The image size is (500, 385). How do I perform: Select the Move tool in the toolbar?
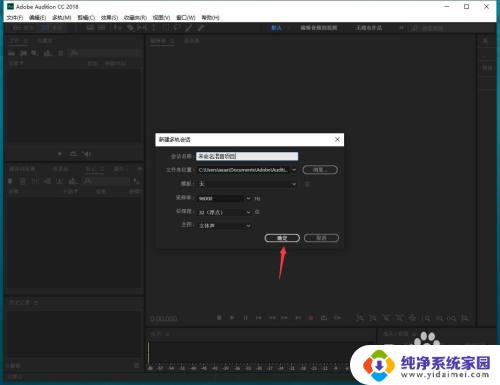pyautogui.click(x=118, y=28)
